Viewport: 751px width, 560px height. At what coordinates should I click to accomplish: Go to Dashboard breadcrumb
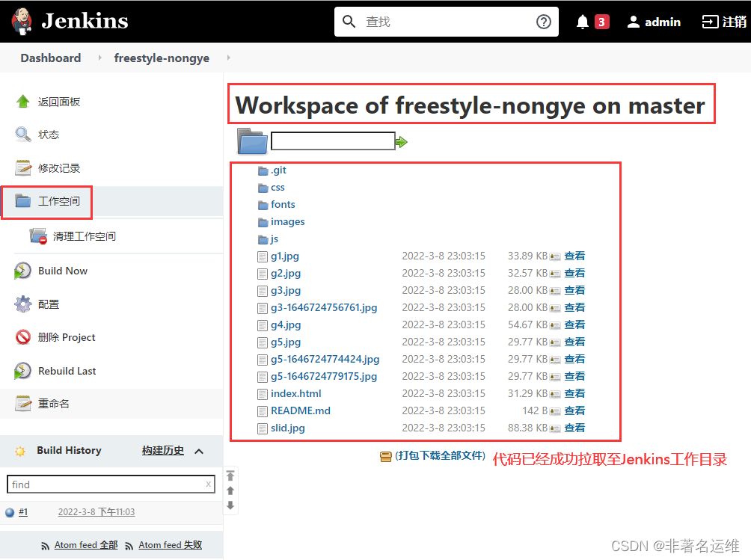51,58
